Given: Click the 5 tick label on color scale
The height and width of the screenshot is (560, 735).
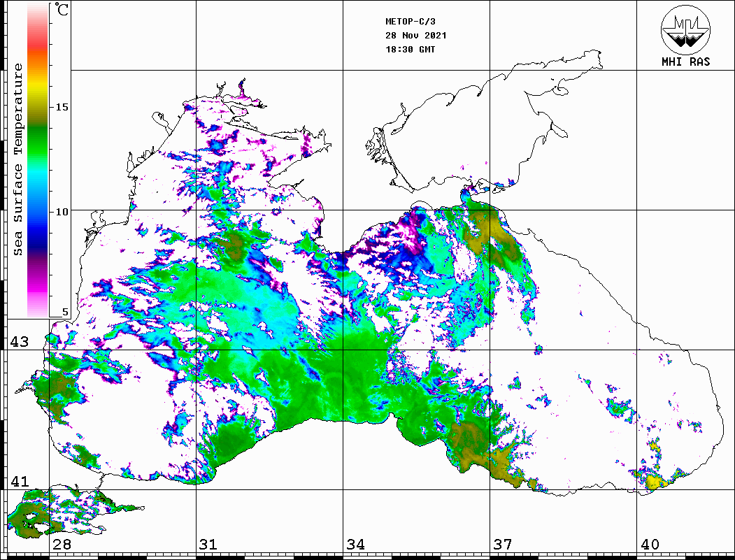Looking at the screenshot, I should [65, 312].
